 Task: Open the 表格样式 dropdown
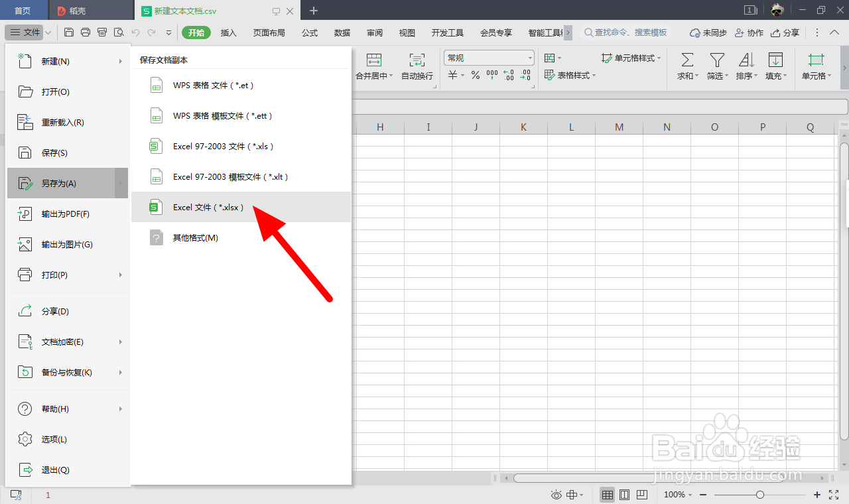point(570,76)
